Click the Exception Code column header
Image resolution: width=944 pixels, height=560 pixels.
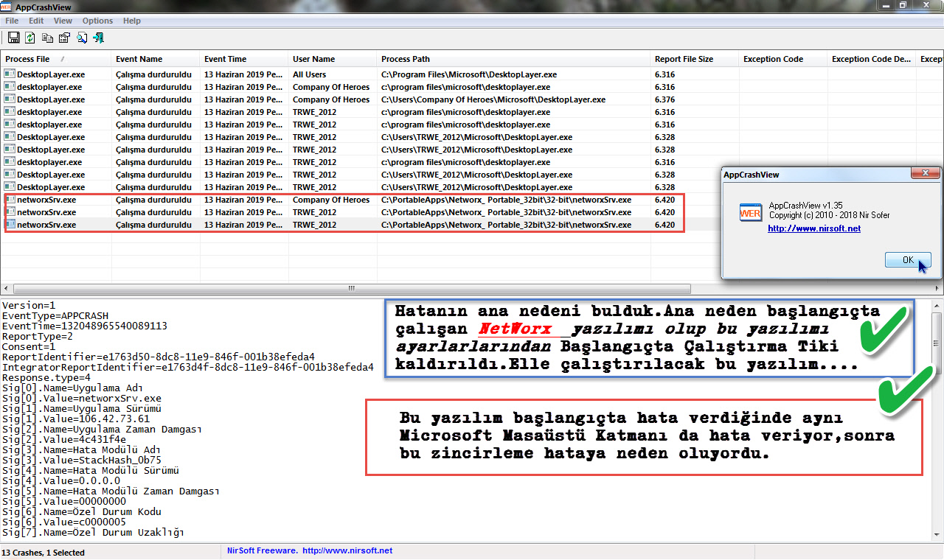coord(783,59)
